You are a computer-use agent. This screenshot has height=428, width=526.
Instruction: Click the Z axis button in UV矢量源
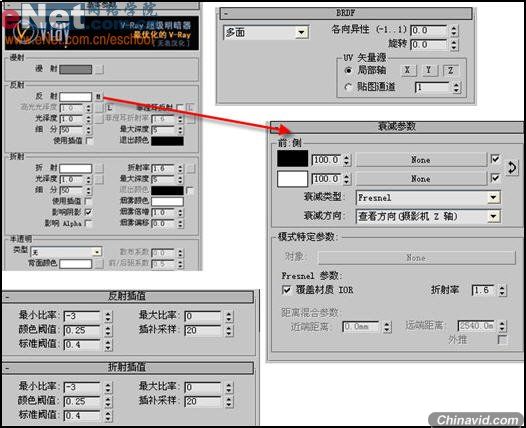pyautogui.click(x=450, y=70)
